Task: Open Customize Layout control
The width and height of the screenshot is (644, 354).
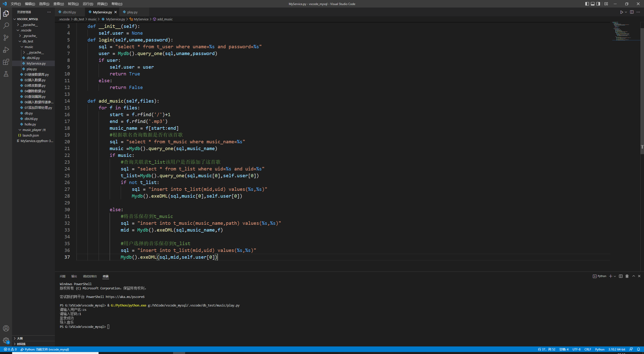Action: [606, 4]
